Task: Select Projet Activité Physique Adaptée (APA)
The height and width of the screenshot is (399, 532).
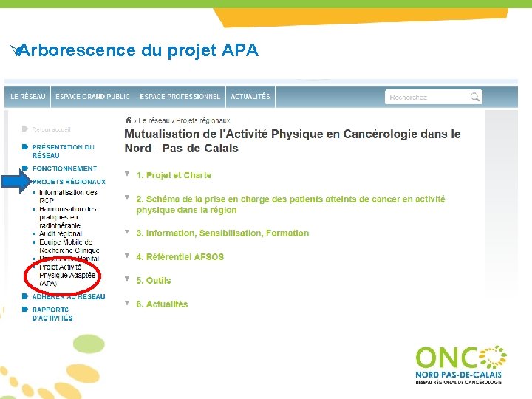Action: coord(67,275)
